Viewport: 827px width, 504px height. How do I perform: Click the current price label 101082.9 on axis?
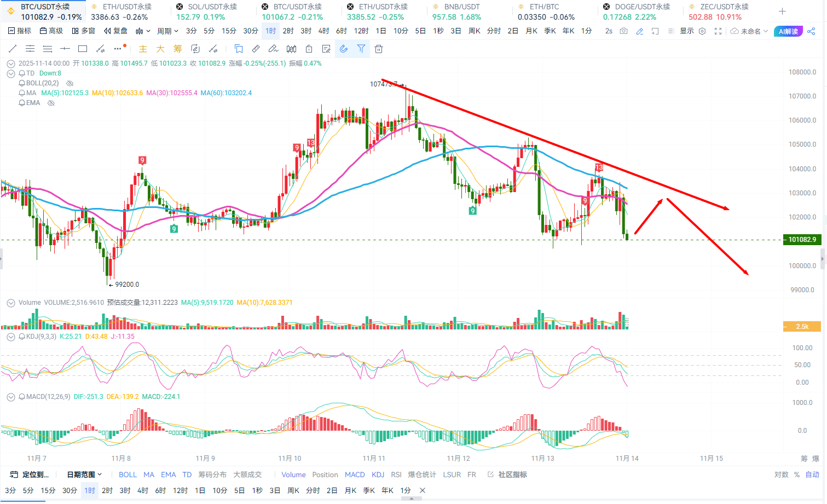(x=802, y=240)
